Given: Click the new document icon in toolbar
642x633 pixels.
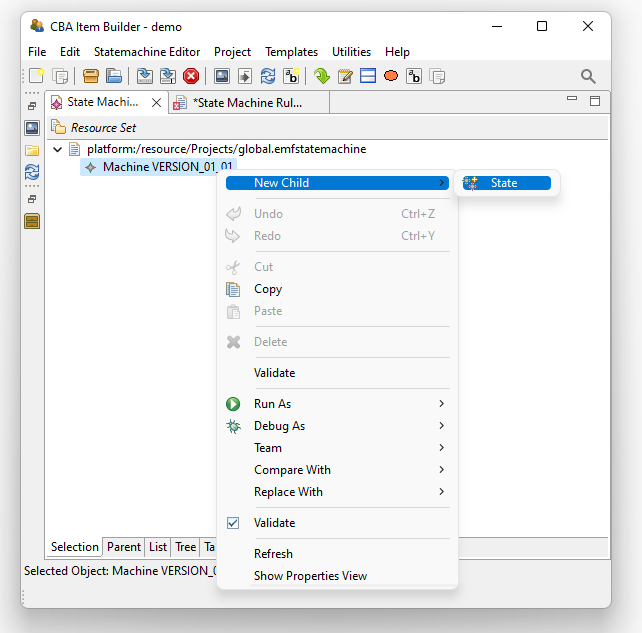Looking at the screenshot, I should [36, 76].
